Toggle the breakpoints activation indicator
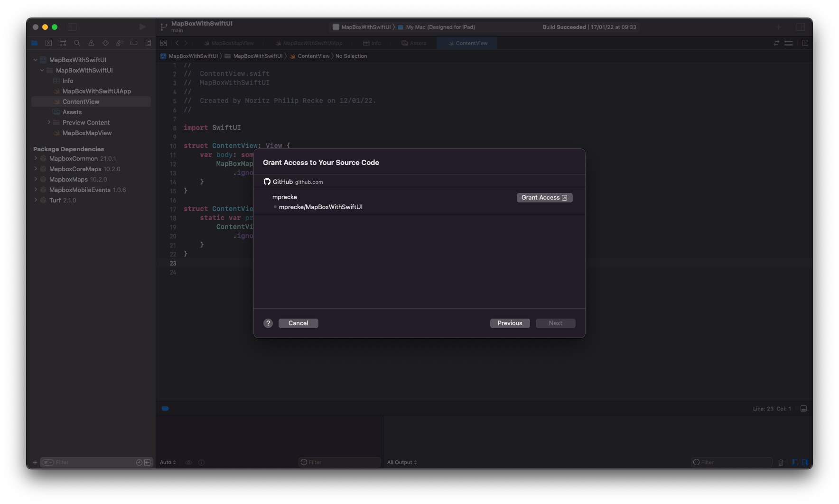This screenshot has width=839, height=504. pos(165,408)
